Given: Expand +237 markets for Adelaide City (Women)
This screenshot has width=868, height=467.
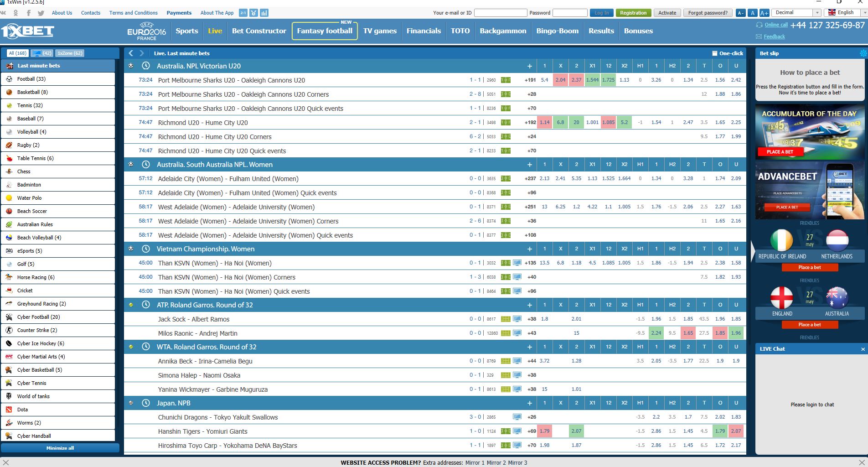Looking at the screenshot, I should (x=530, y=178).
